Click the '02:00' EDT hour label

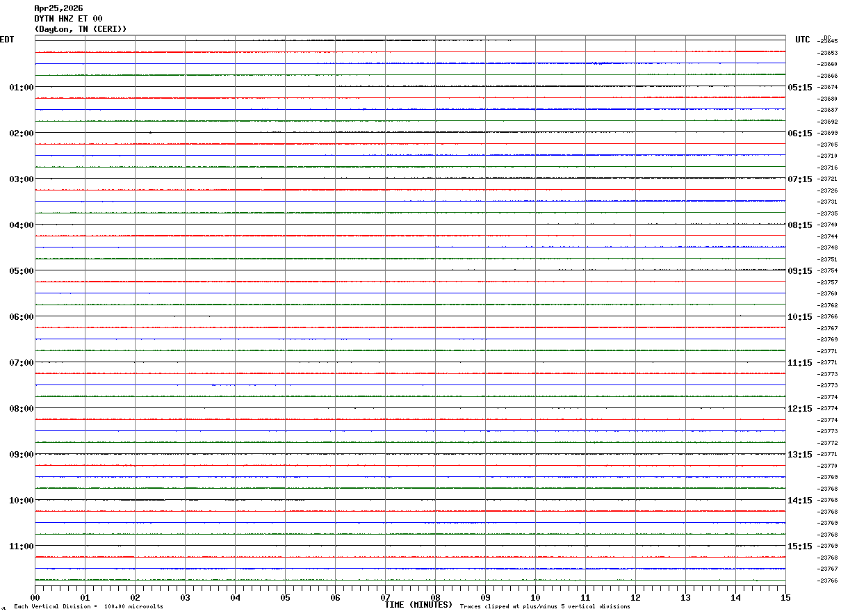click(x=22, y=133)
